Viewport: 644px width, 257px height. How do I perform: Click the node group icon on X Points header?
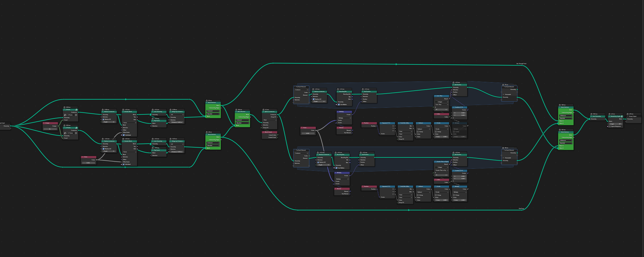[x=77, y=128]
